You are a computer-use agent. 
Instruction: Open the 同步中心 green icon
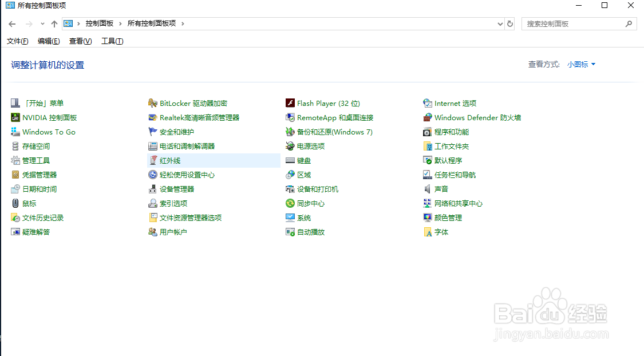pyautogui.click(x=290, y=203)
